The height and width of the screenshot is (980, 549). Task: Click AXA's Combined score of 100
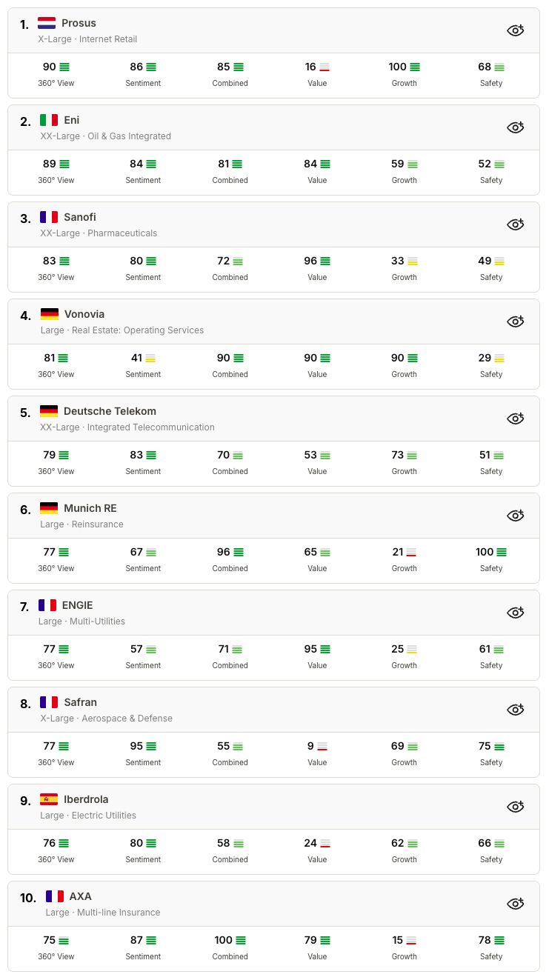click(x=223, y=940)
